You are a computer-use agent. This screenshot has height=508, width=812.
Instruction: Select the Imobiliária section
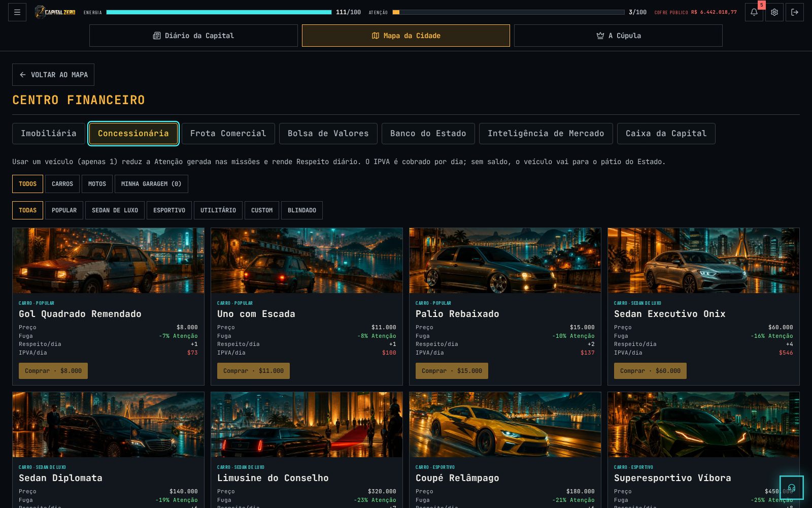coord(49,134)
